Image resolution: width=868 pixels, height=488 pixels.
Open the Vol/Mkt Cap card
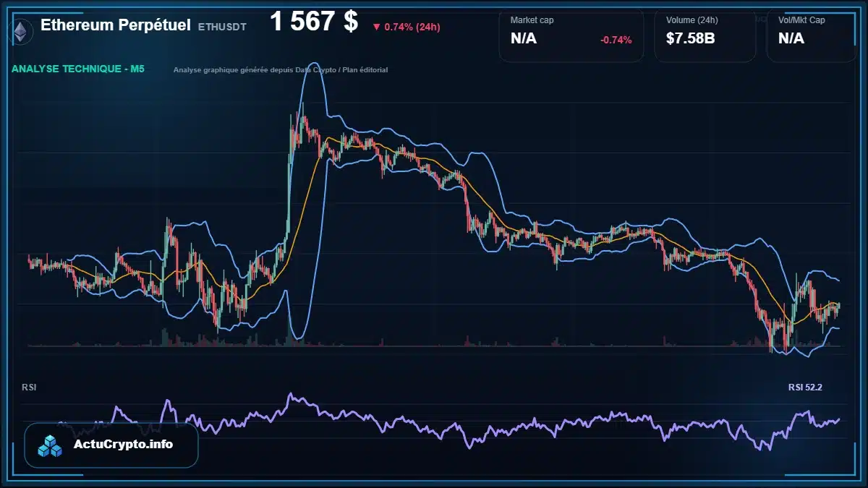point(812,35)
